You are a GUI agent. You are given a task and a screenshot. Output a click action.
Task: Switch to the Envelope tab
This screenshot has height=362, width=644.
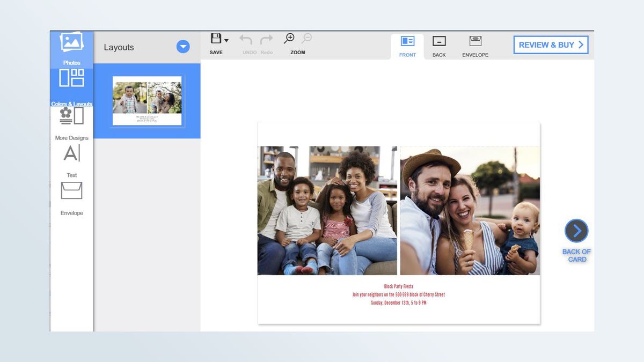click(x=475, y=47)
